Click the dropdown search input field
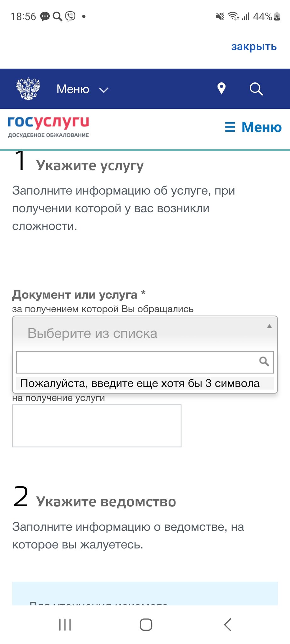 tap(145, 362)
